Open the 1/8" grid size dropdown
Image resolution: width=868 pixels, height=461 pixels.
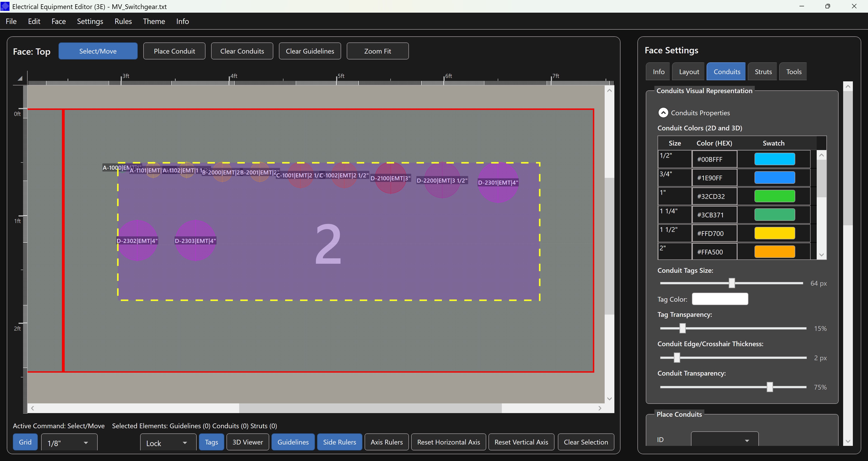click(x=69, y=443)
